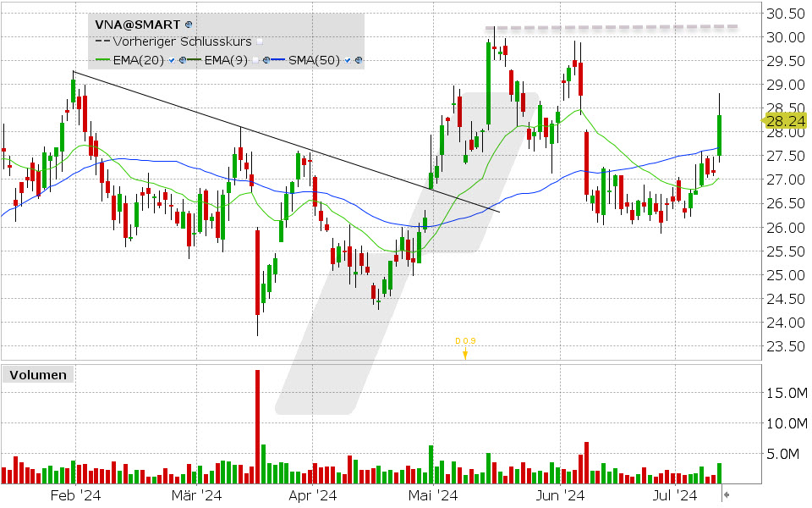Viewport: 812px width, 508px height.
Task: Uncheck the SMA(50) visibility checkbox
Action: pos(348,60)
